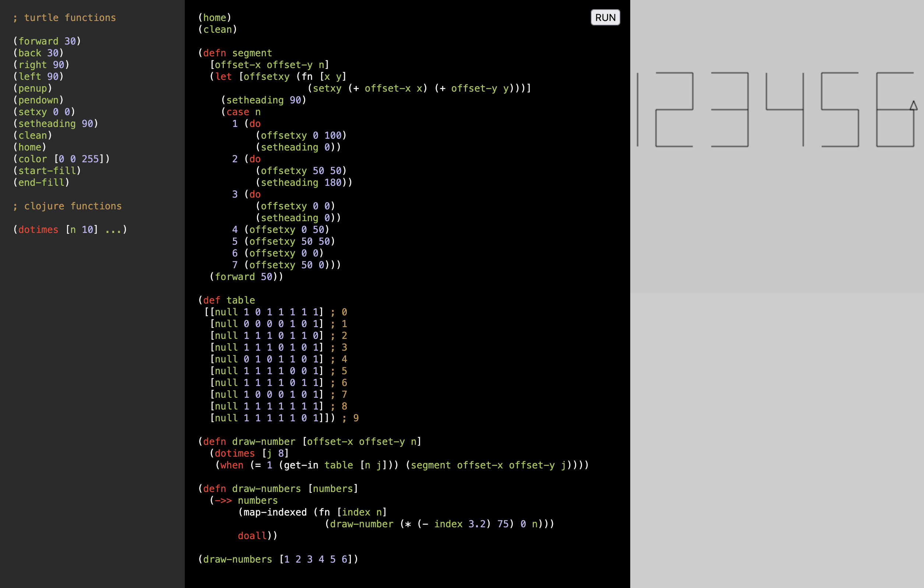Place cursor on (def table line
This screenshot has width=924, height=588.
[x=226, y=300]
